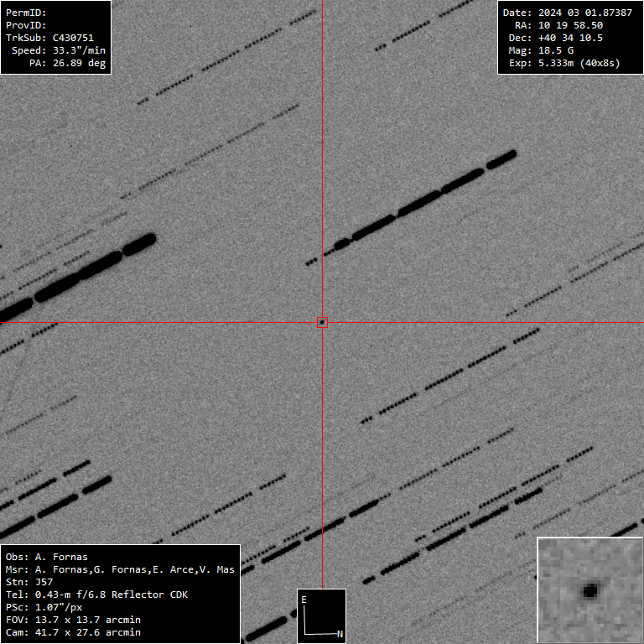Click the Obs: A. Fornas line
Image resolution: width=644 pixels, height=644 pixels.
46,557
